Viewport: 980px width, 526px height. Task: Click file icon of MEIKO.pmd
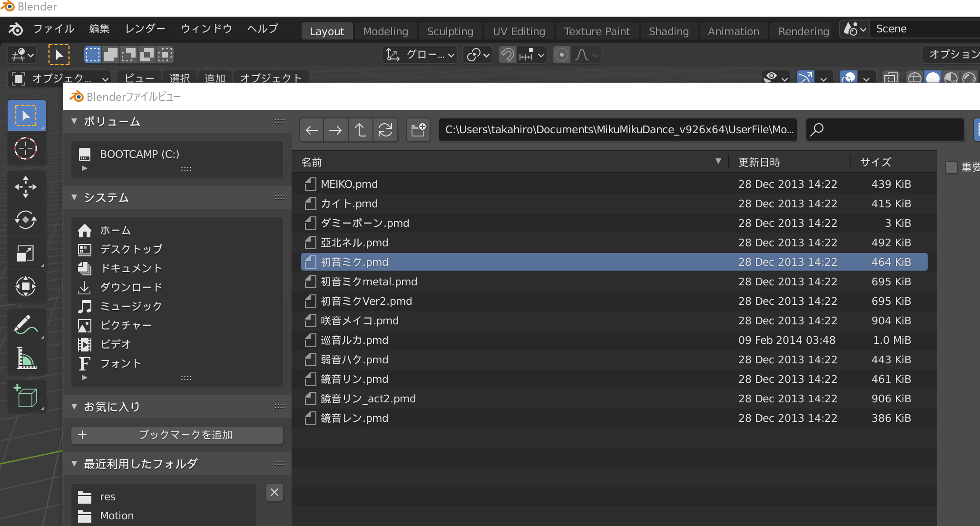tap(310, 184)
